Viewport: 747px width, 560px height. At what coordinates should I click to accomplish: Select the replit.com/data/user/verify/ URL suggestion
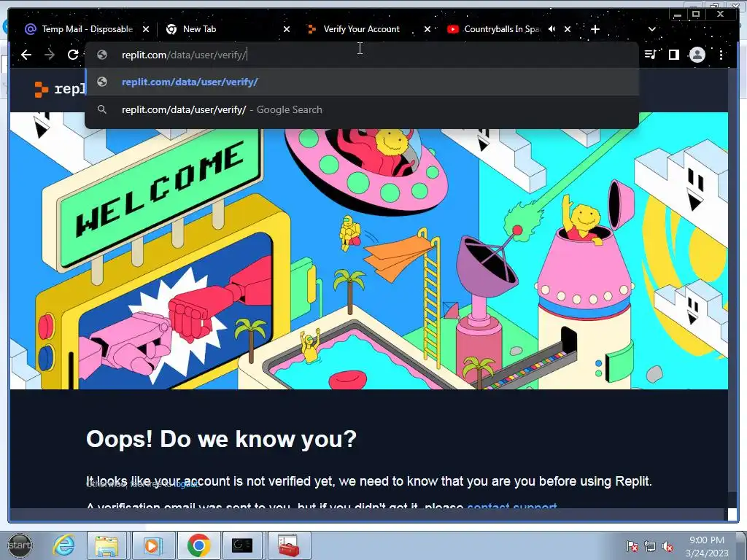[x=362, y=82]
